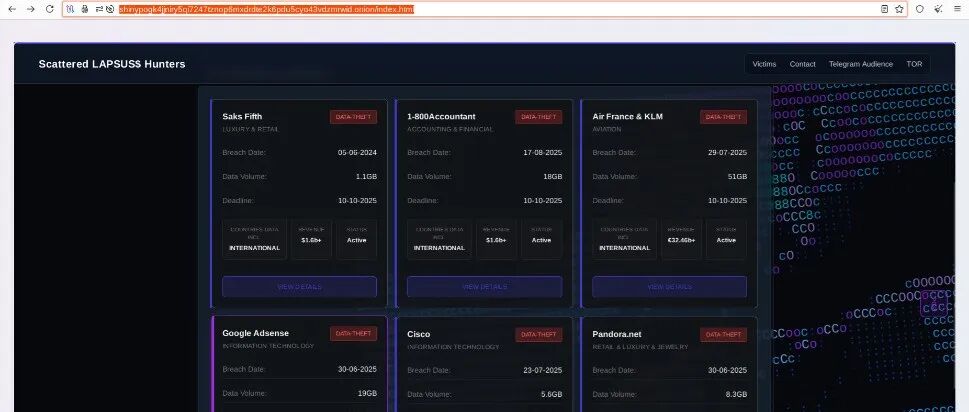
Task: Click Cisco breach date 23-07-2025
Action: 543,370
